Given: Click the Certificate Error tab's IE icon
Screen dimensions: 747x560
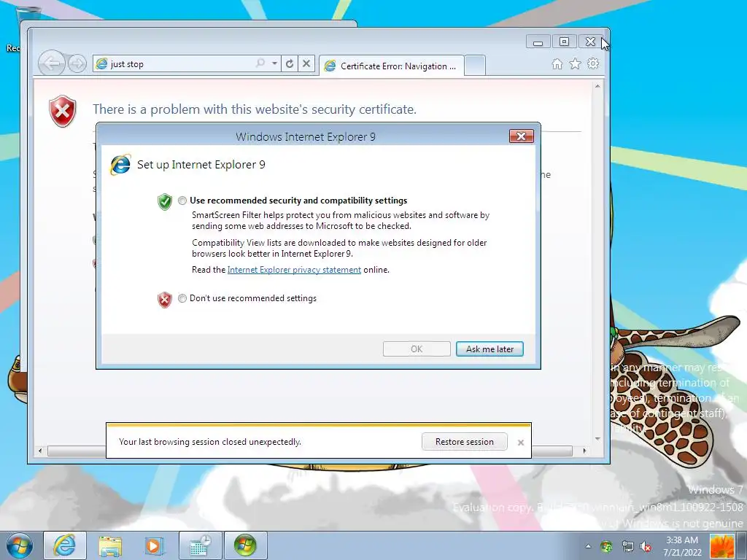Looking at the screenshot, I should pos(330,66).
